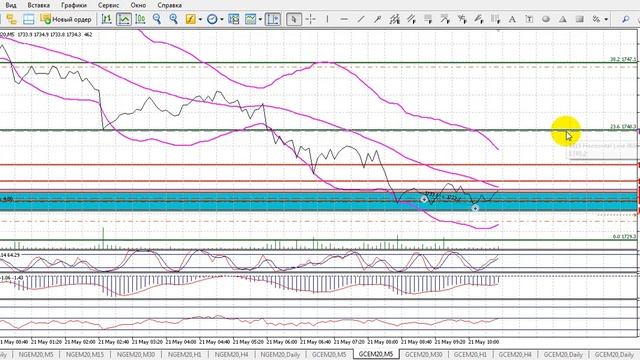This screenshot has height=360, width=640.
Task: Switch to the NGEM20,M5 chart tab
Action: tap(36, 355)
